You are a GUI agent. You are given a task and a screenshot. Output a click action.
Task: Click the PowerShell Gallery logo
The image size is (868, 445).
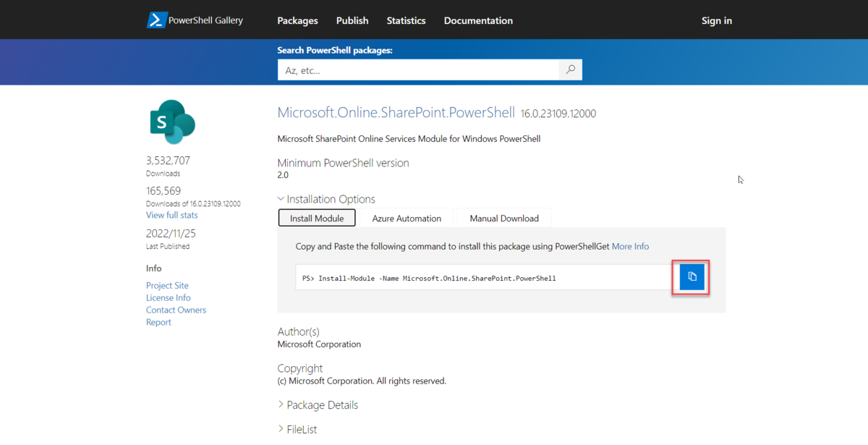(195, 20)
